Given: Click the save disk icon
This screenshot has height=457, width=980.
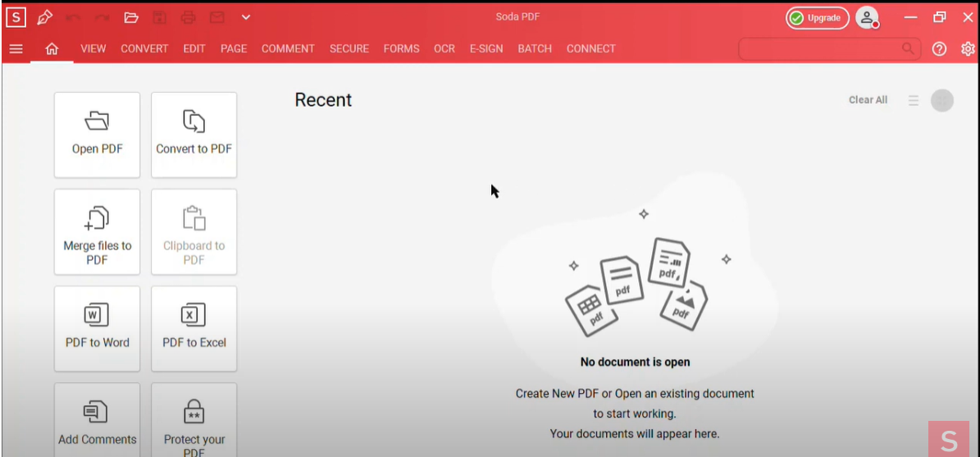Looking at the screenshot, I should pyautogui.click(x=159, y=17).
